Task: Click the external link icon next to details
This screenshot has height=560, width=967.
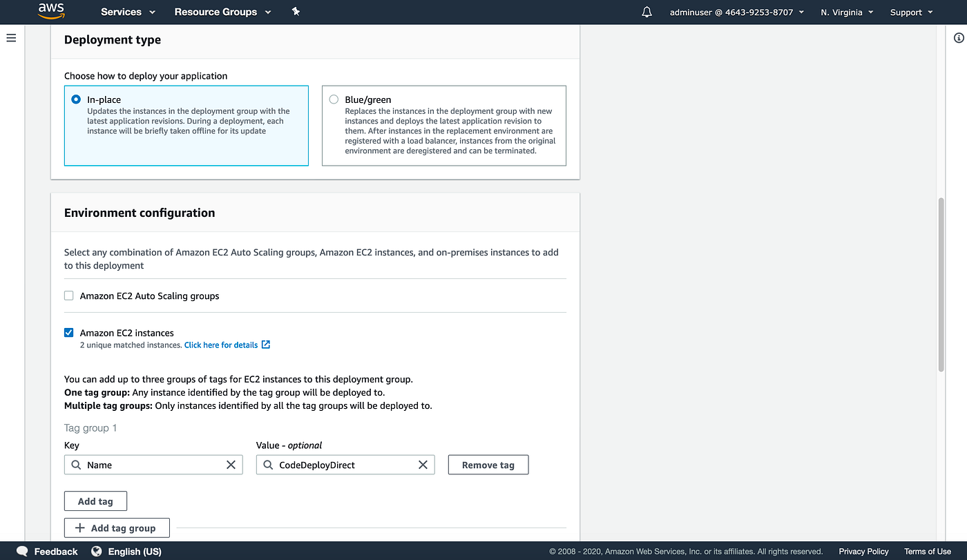Action: point(266,345)
